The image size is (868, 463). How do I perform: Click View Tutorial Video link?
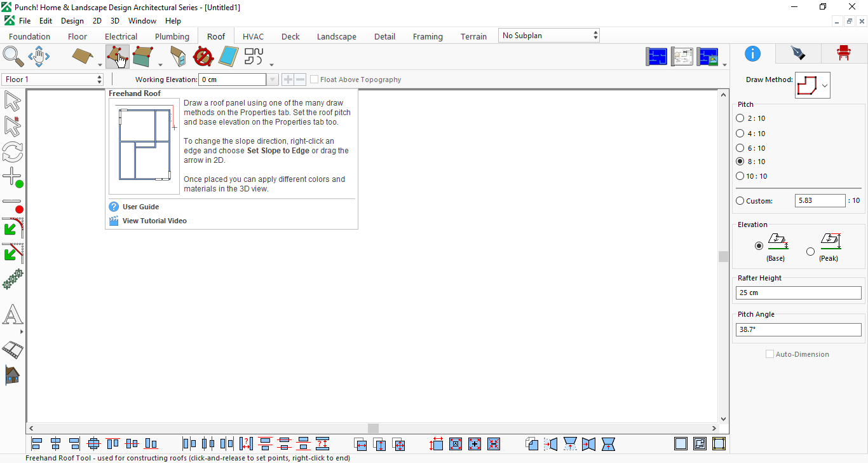click(x=154, y=221)
